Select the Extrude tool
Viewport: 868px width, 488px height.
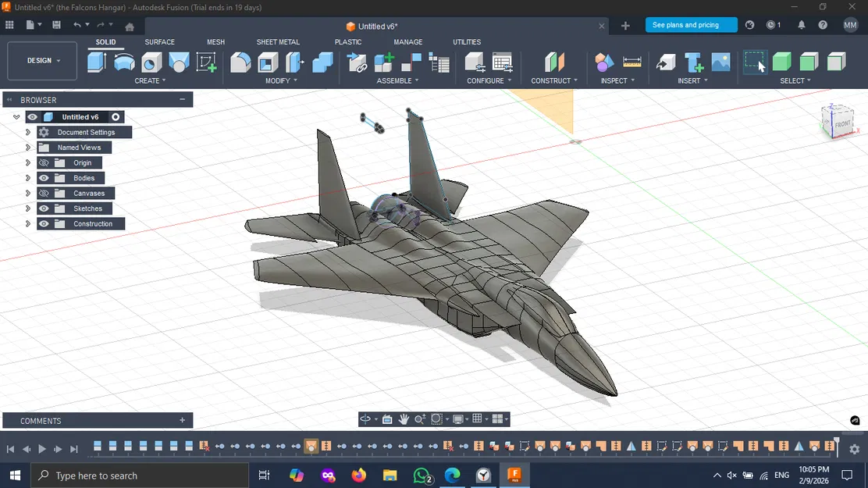pos(97,62)
